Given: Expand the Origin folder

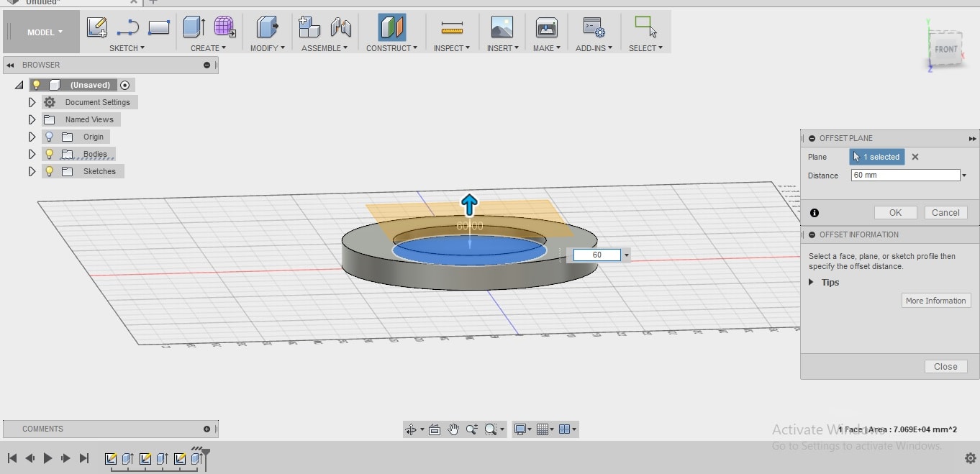Looking at the screenshot, I should 32,137.
